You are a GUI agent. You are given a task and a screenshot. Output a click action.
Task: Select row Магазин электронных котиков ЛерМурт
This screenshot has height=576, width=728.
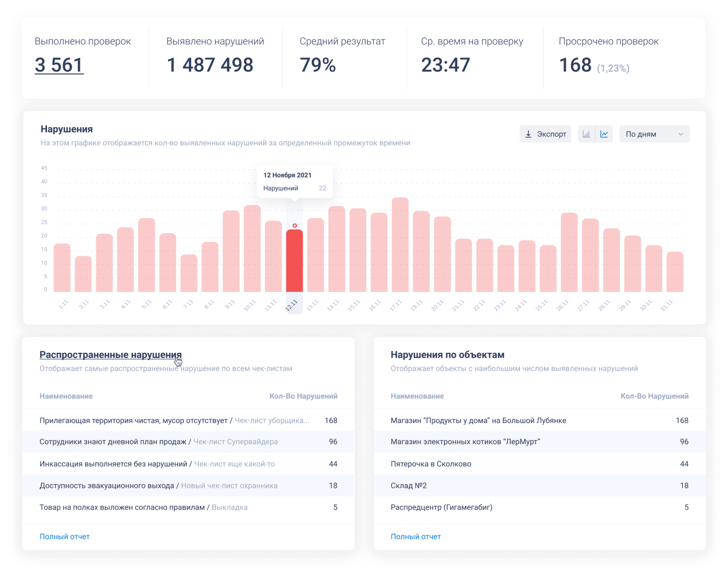coord(465,442)
